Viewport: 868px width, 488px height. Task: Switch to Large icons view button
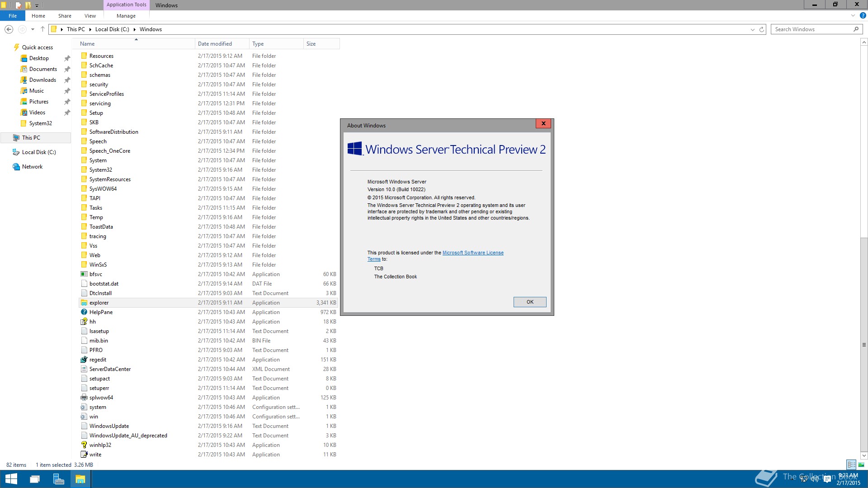(861, 465)
